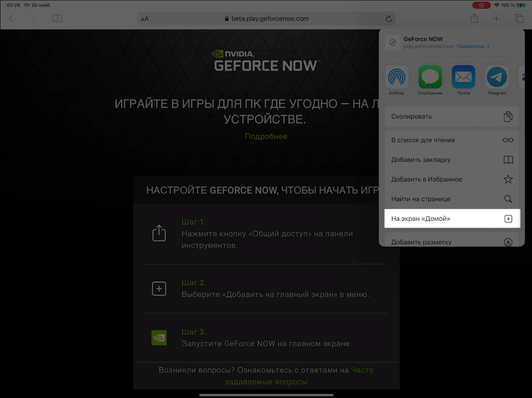Tap the screen recording red indicator
The height and width of the screenshot is (398, 532).
pos(481,5)
